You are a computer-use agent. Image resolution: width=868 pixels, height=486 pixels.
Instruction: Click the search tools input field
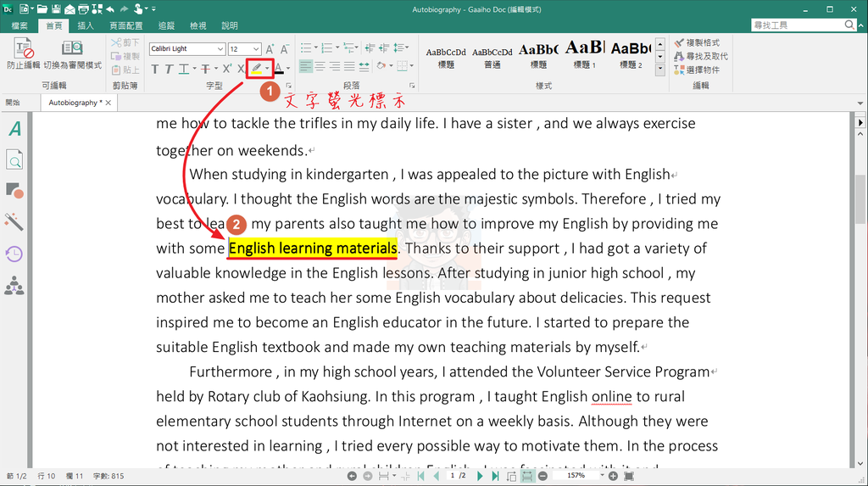[798, 25]
